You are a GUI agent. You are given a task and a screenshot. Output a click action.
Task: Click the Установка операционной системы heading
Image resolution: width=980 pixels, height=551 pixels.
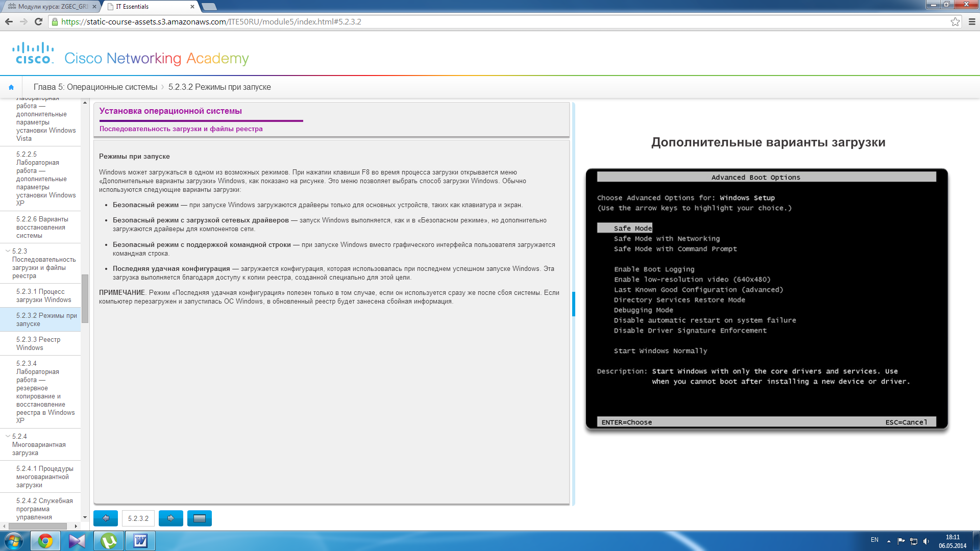click(170, 111)
